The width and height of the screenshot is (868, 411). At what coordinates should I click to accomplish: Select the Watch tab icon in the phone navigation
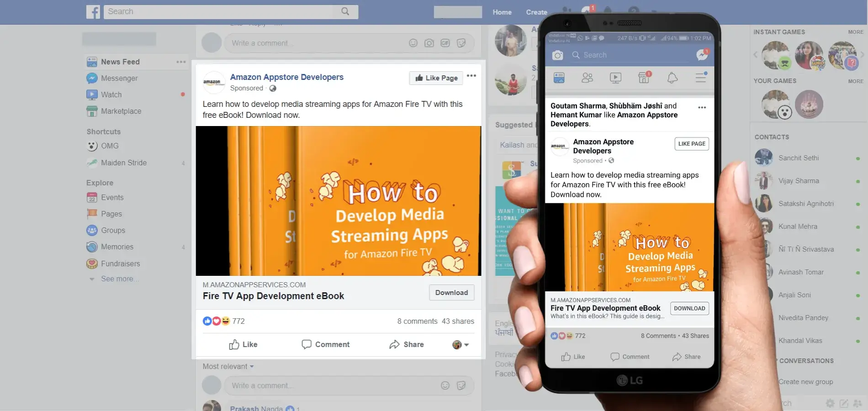pos(615,78)
